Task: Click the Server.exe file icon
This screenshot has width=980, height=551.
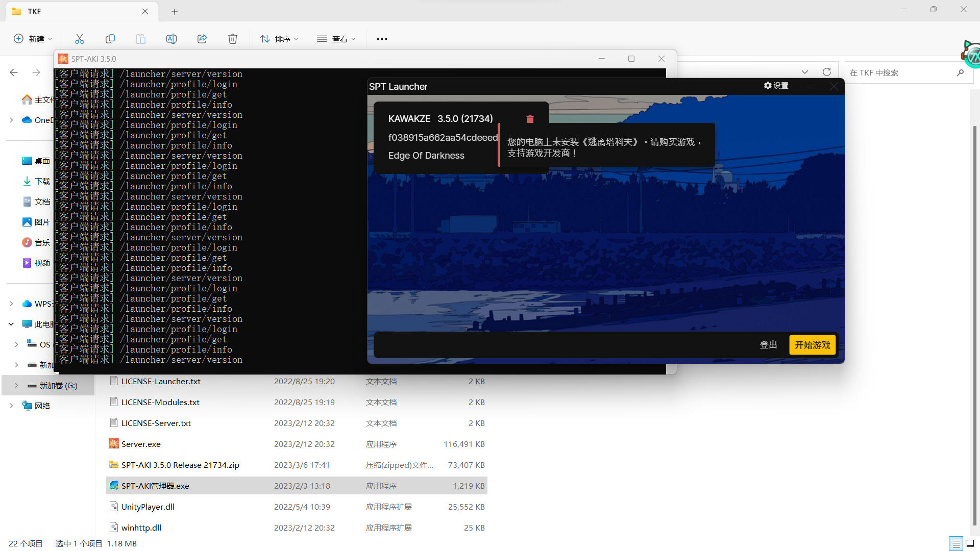Action: pos(114,444)
